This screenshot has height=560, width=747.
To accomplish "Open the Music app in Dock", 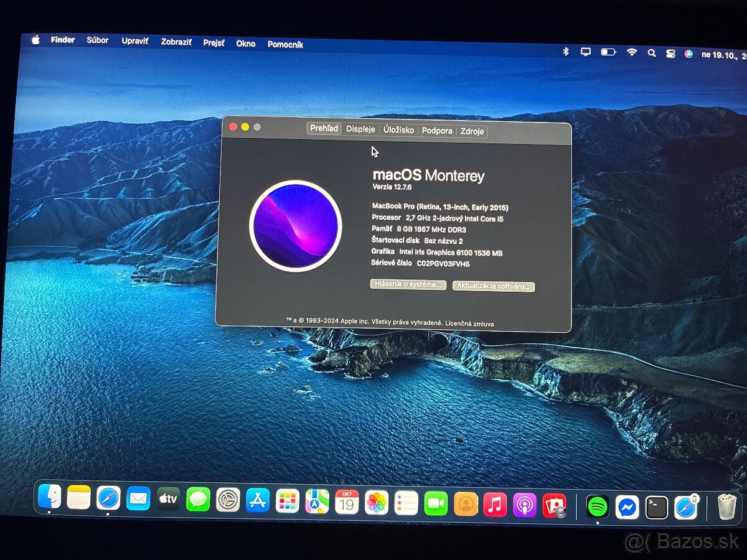I will click(x=495, y=504).
